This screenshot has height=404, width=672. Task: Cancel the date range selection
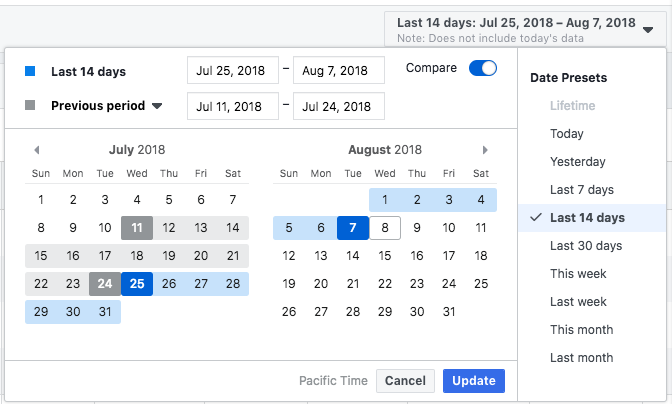[405, 381]
